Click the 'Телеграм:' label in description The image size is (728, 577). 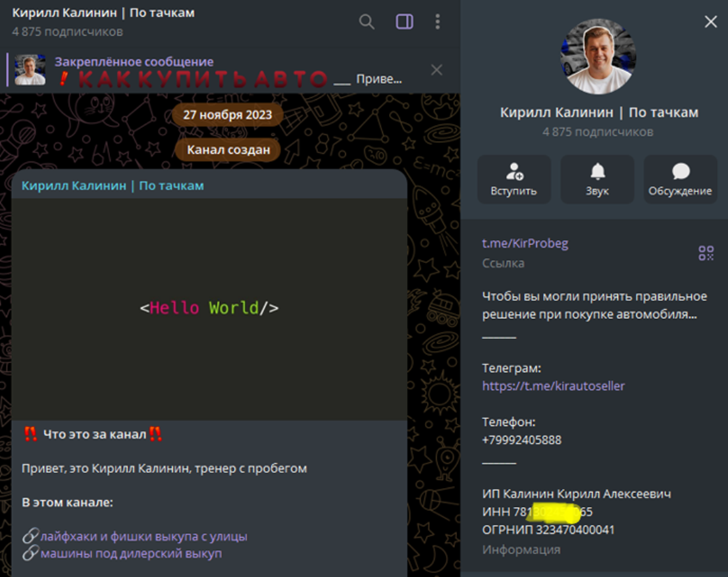pos(512,368)
